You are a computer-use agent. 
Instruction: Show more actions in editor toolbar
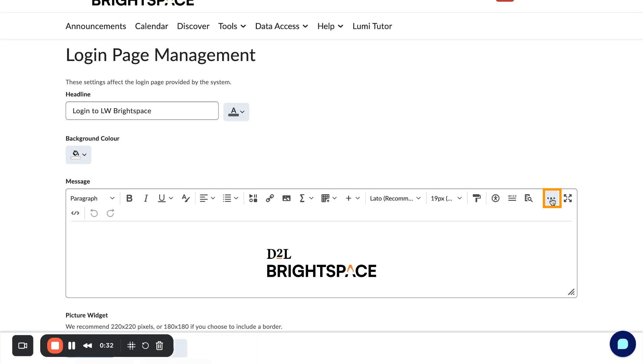[x=552, y=198]
